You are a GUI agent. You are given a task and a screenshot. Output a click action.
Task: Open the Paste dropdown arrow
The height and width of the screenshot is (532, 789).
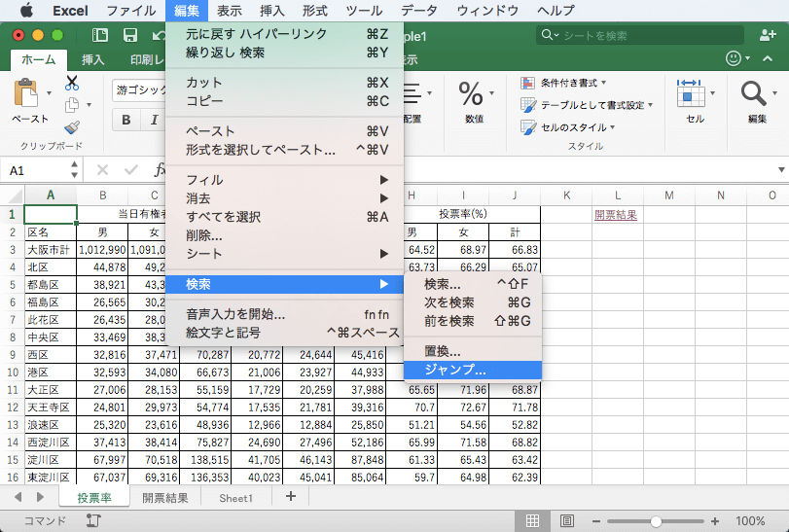[x=49, y=93]
